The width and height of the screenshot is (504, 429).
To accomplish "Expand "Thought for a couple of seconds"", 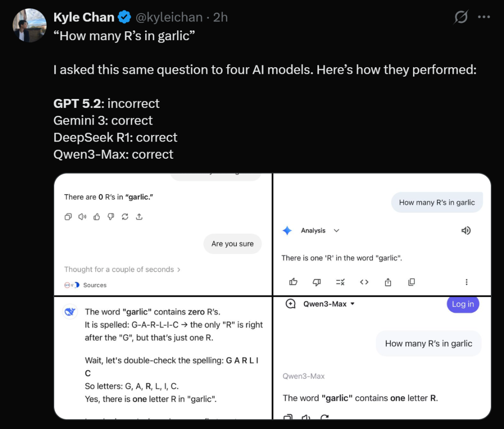I will coord(122,269).
